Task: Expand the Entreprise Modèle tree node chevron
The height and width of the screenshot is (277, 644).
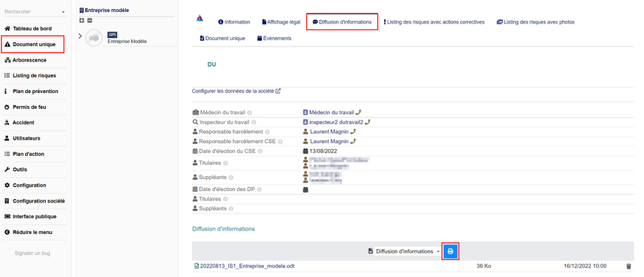Action: pyautogui.click(x=80, y=37)
